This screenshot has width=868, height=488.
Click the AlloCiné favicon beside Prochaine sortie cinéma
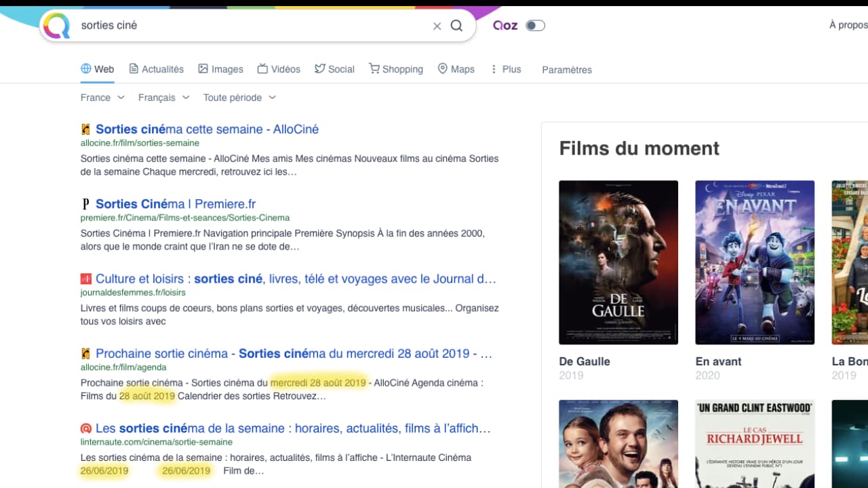[x=85, y=354]
